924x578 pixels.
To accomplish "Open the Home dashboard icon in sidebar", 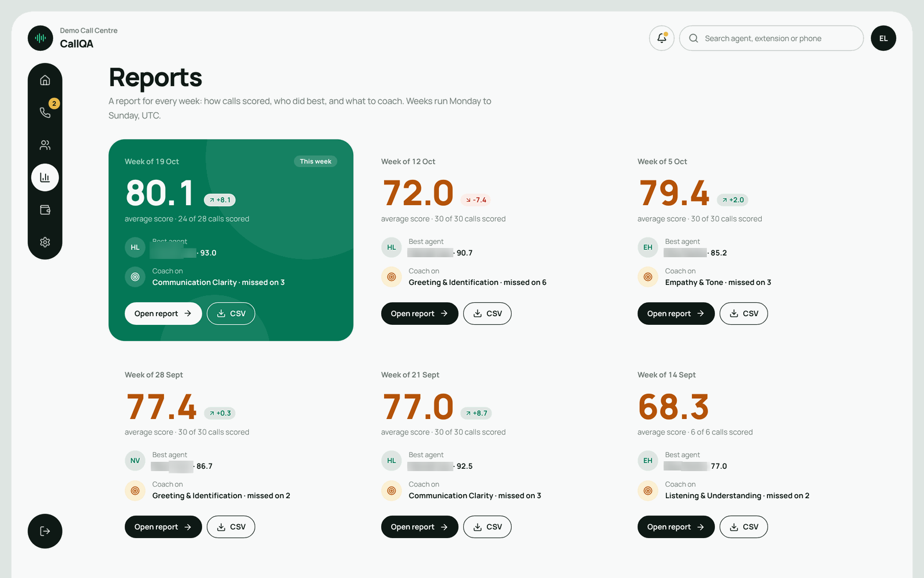I will 45,80.
